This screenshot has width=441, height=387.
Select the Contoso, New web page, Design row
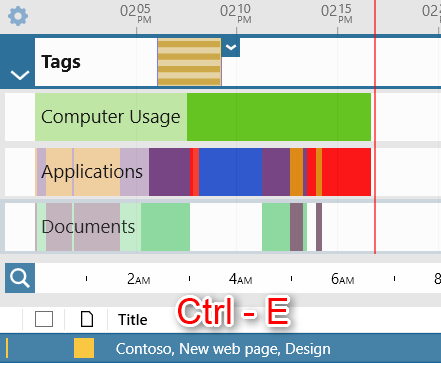coord(220,348)
